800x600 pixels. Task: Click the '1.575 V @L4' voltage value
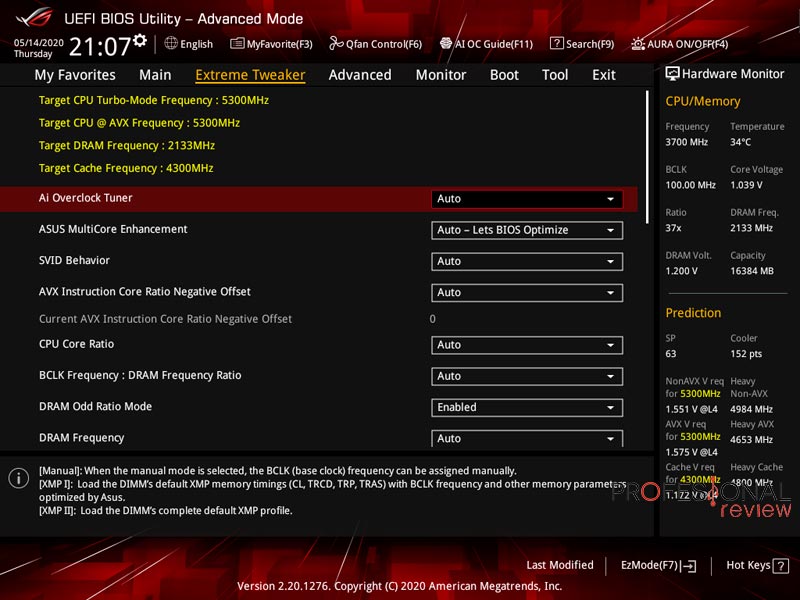point(691,452)
